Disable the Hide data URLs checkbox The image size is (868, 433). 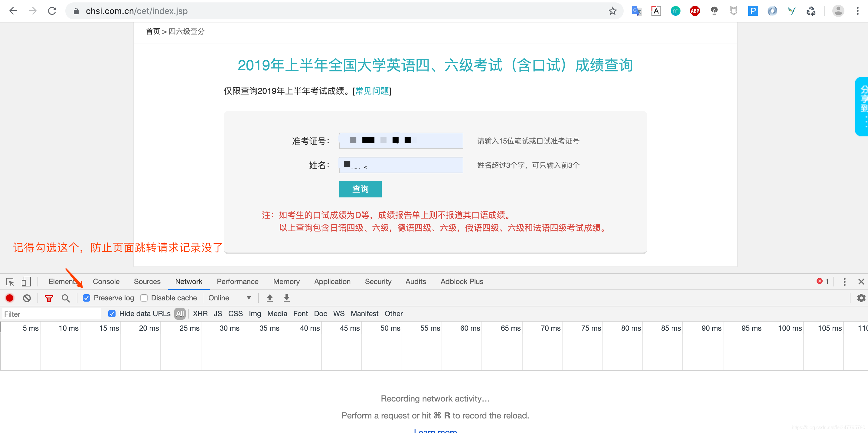pyautogui.click(x=112, y=314)
